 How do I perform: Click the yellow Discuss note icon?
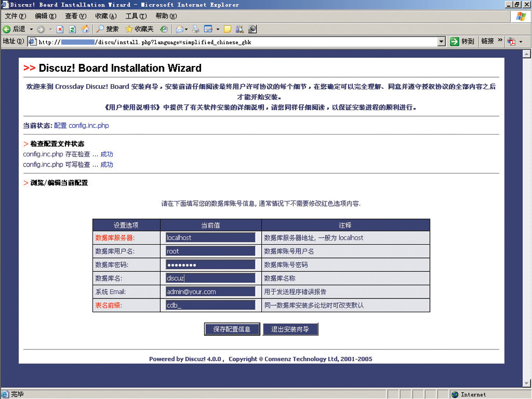click(227, 29)
